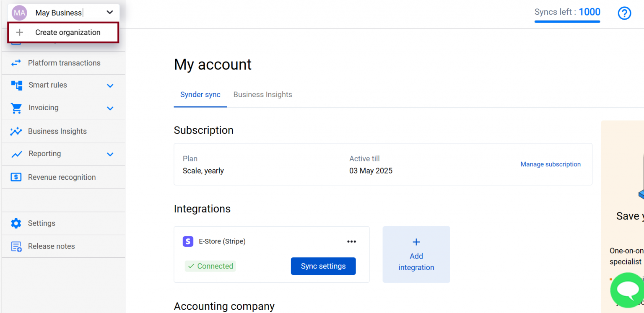Click the Platform transactions arrows icon
Image resolution: width=644 pixels, height=313 pixels.
pyautogui.click(x=16, y=63)
